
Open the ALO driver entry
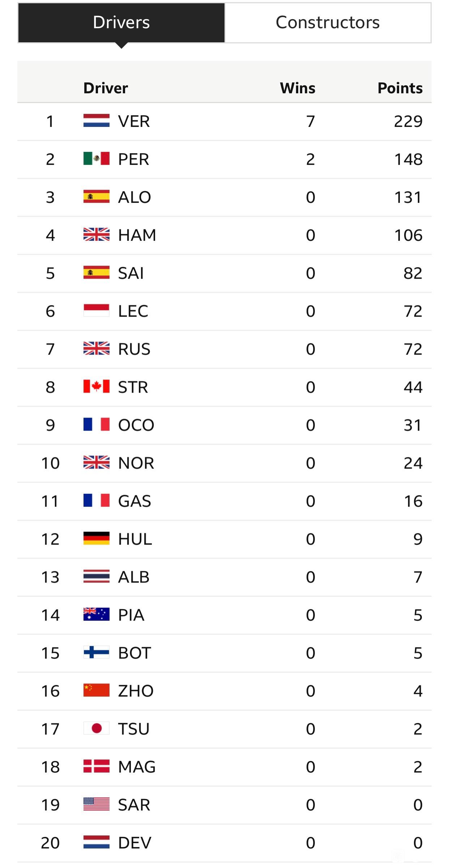click(x=134, y=197)
